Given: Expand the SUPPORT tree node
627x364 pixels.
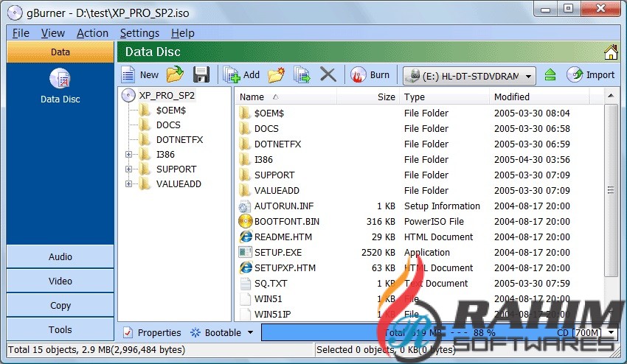Looking at the screenshot, I should click(128, 169).
